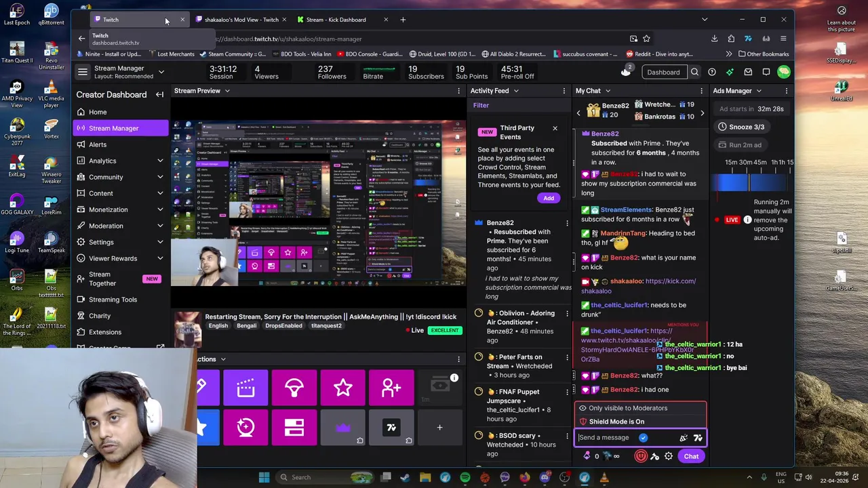Expand the Content sidebar section

tap(160, 193)
